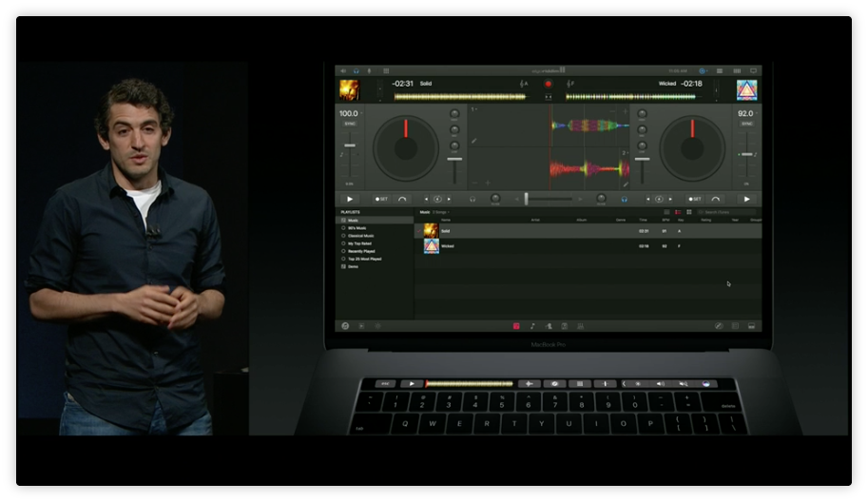
Task: Click the key A clef icon
Action: coord(524,84)
